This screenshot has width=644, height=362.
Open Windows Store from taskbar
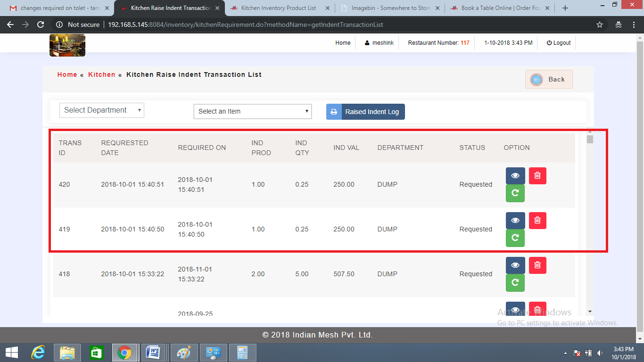[96, 353]
